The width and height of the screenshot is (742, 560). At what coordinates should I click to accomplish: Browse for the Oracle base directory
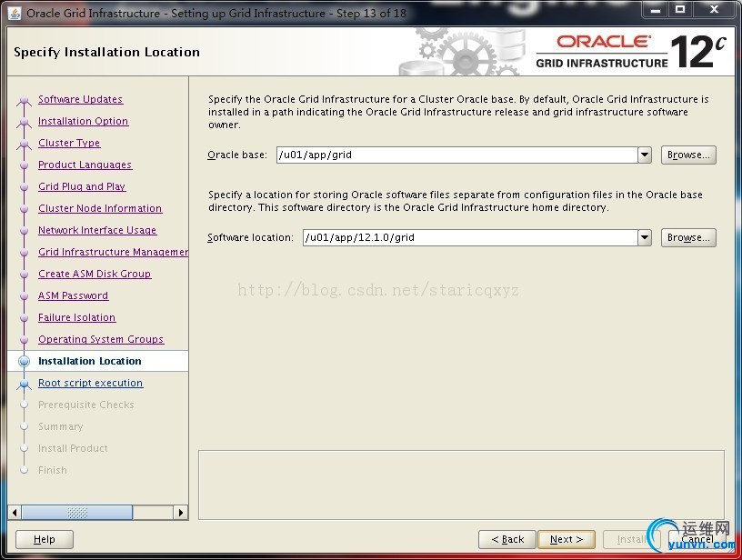pyautogui.click(x=688, y=155)
